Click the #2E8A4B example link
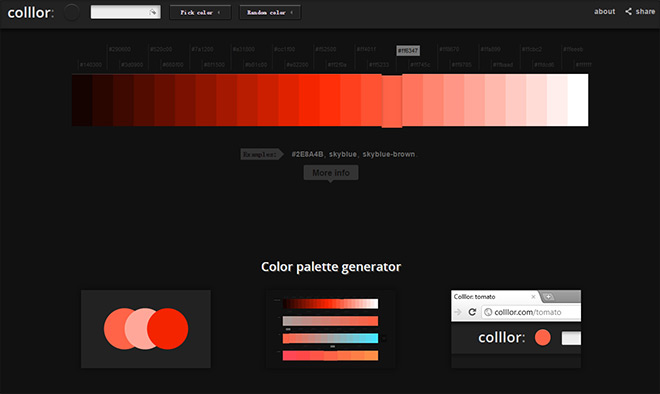The width and height of the screenshot is (660, 394). coord(307,154)
